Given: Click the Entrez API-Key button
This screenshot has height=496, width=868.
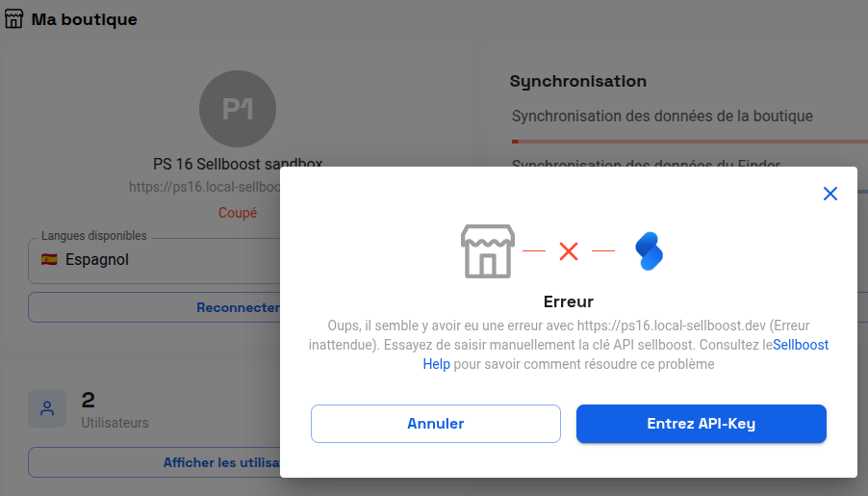Looking at the screenshot, I should tap(701, 424).
